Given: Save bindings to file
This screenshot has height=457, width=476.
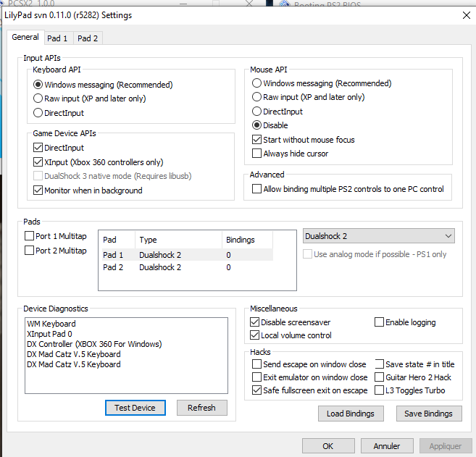Looking at the screenshot, I should click(x=429, y=414).
